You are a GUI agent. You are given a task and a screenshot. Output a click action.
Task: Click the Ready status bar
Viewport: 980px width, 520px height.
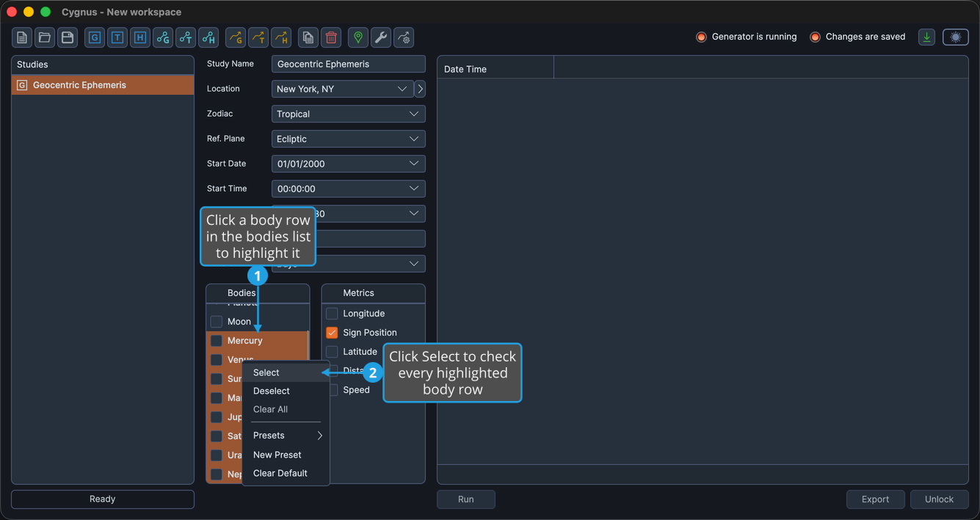pos(103,499)
